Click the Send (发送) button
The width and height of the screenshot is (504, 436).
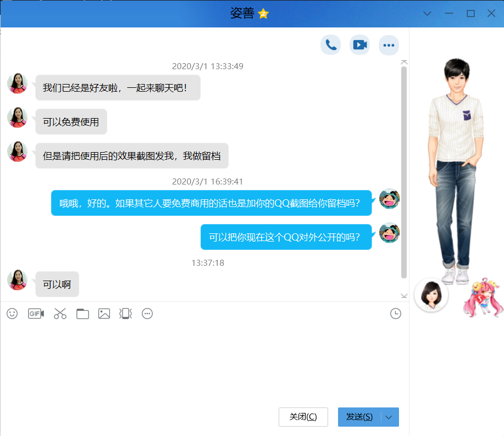click(x=359, y=417)
